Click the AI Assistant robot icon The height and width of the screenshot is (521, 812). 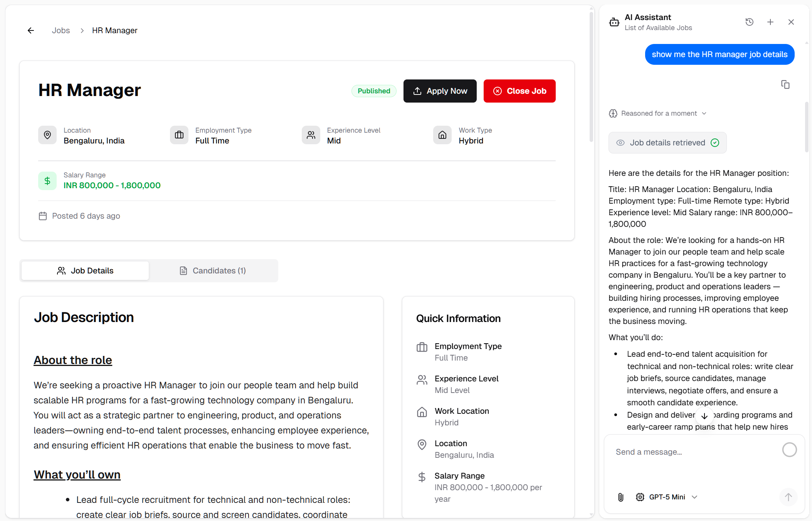coord(614,22)
